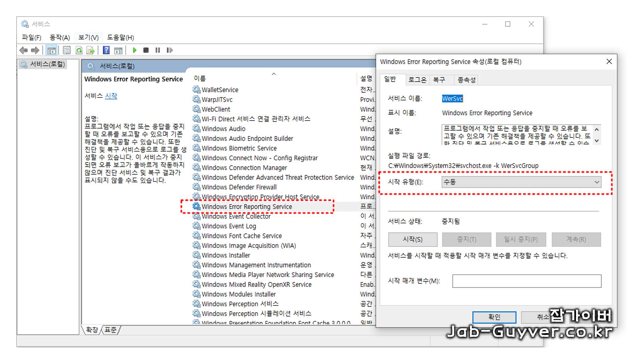Switch to the 로그온 tab
The width and height of the screenshot is (644, 364).
[x=417, y=80]
